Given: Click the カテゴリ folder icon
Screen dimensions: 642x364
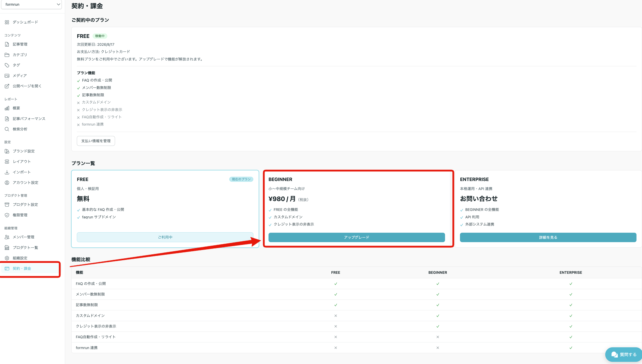Looking at the screenshot, I should pos(7,55).
